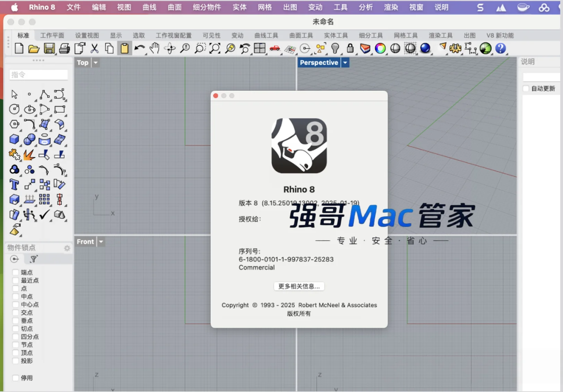Click the four-viewport layout icon
This screenshot has width=563, height=392.
[260, 48]
